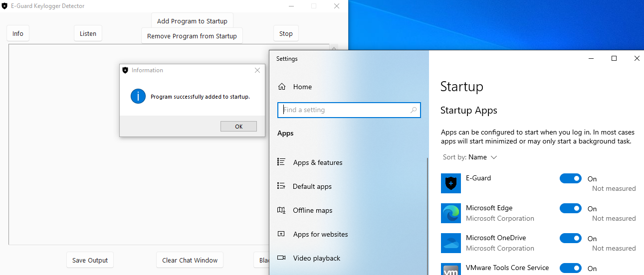The image size is (644, 275).
Task: Click the Offline maps icon in sidebar
Action: click(x=281, y=210)
